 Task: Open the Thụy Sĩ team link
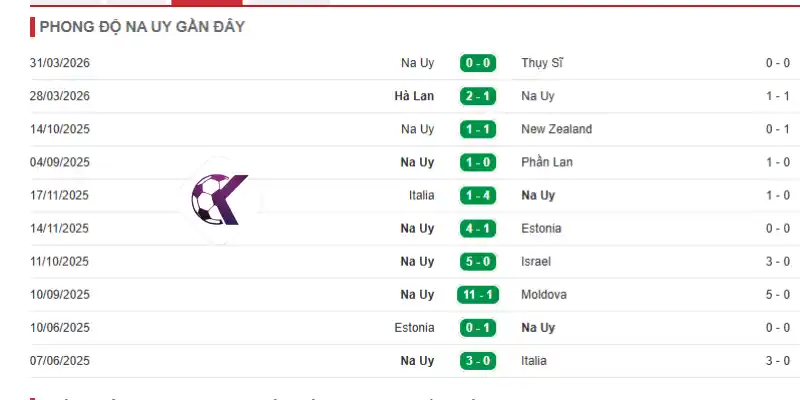tap(542, 63)
